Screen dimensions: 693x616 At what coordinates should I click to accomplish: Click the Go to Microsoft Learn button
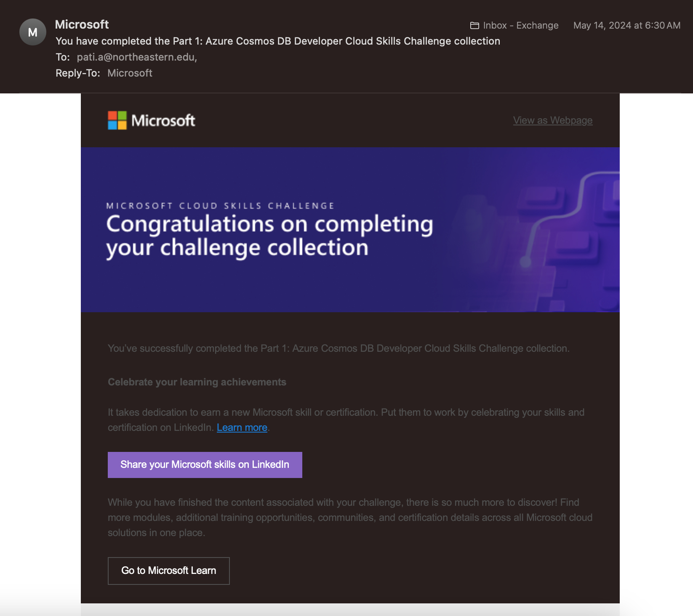click(169, 571)
